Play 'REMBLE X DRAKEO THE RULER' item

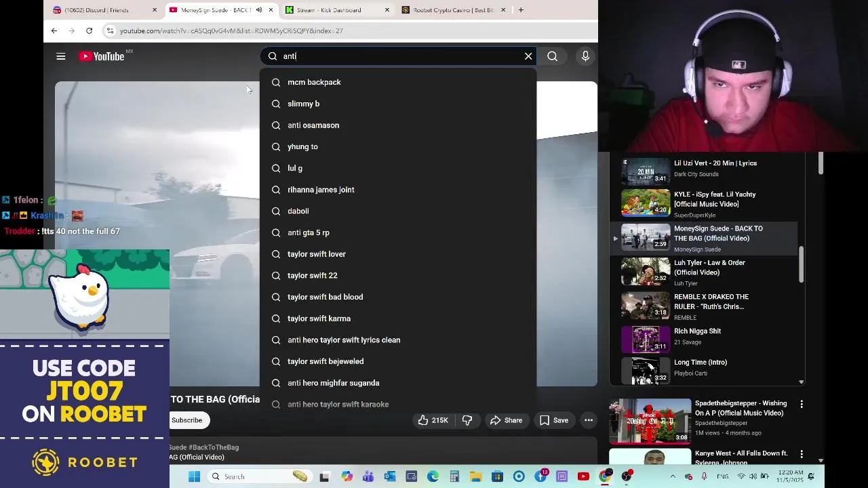click(705, 306)
